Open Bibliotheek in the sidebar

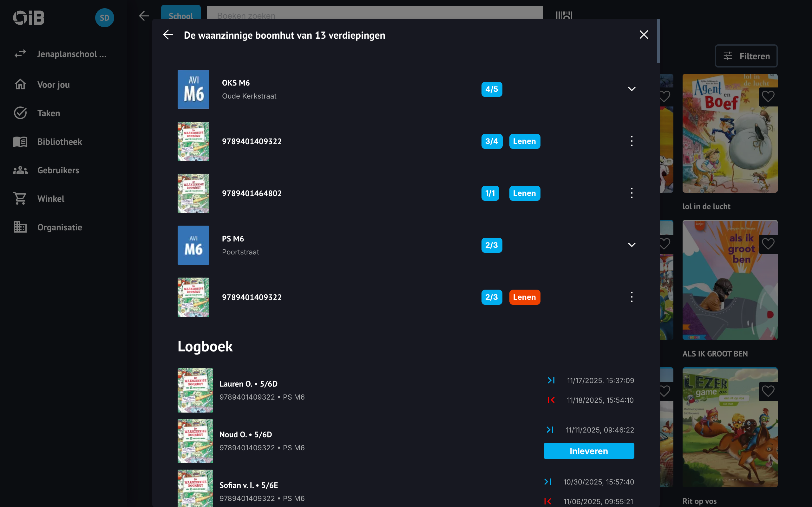click(x=59, y=142)
